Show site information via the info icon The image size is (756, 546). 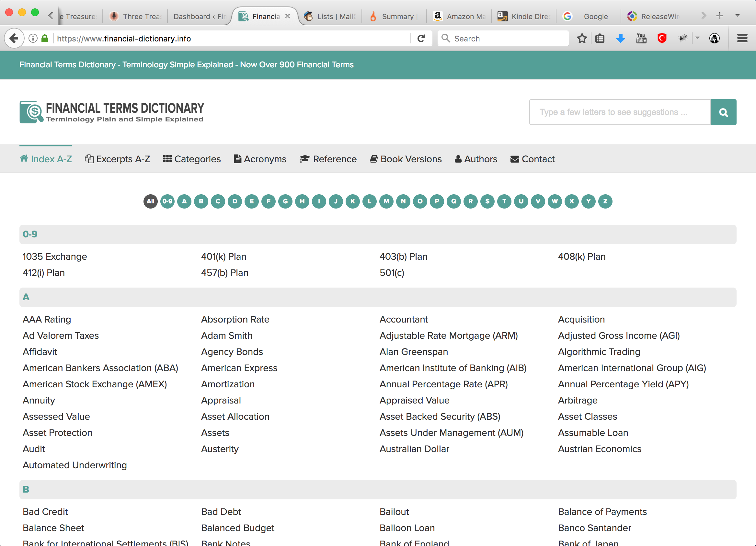[x=33, y=38]
